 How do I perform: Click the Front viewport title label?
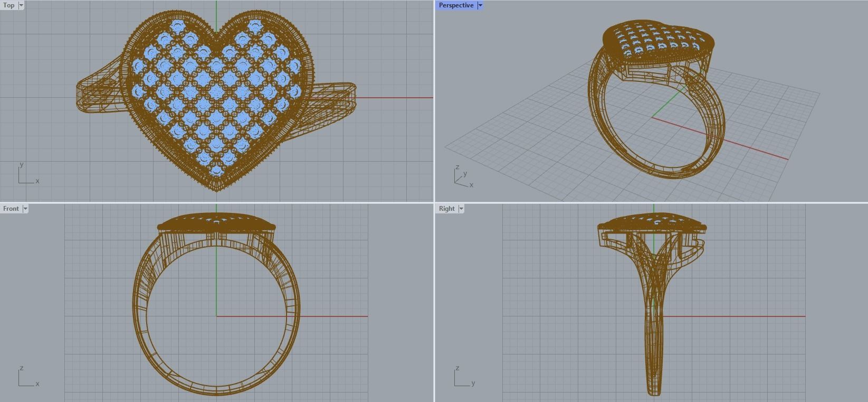coord(11,209)
